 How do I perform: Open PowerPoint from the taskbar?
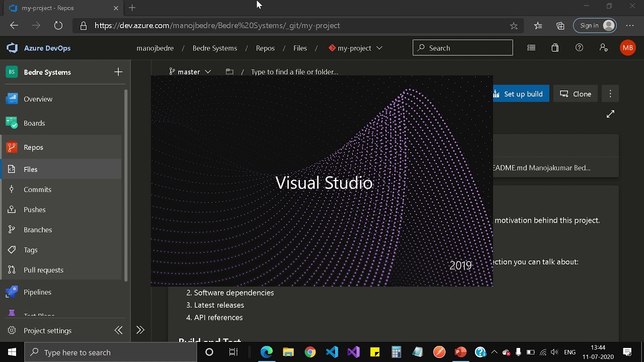(x=460, y=352)
